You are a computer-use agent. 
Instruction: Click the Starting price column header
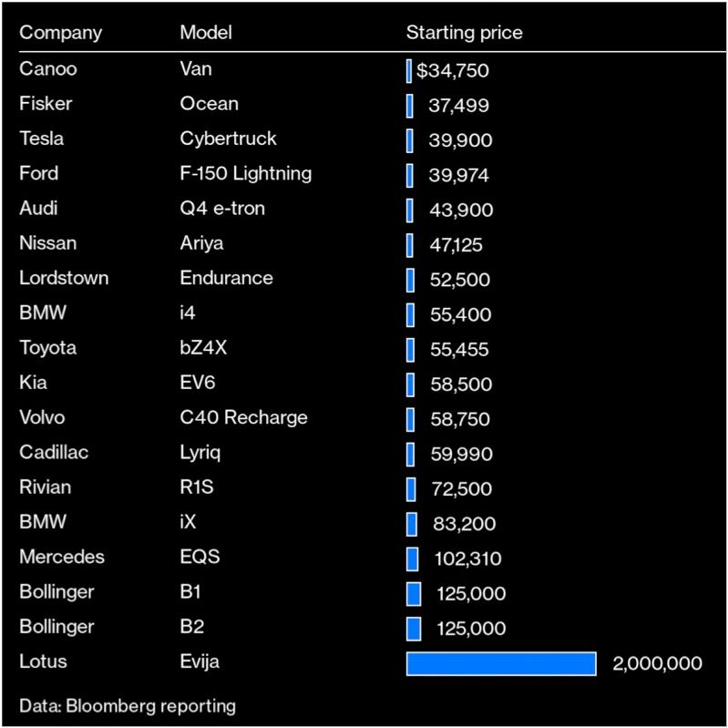464,33
